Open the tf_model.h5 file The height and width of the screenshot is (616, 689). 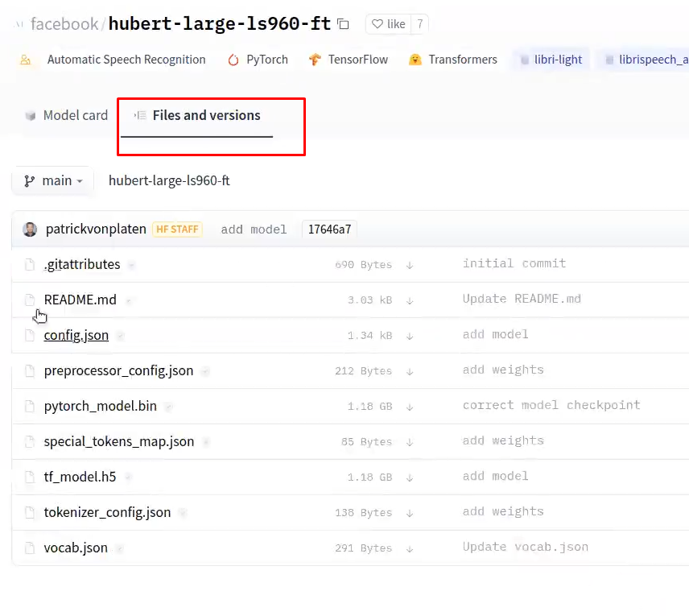[x=80, y=477]
